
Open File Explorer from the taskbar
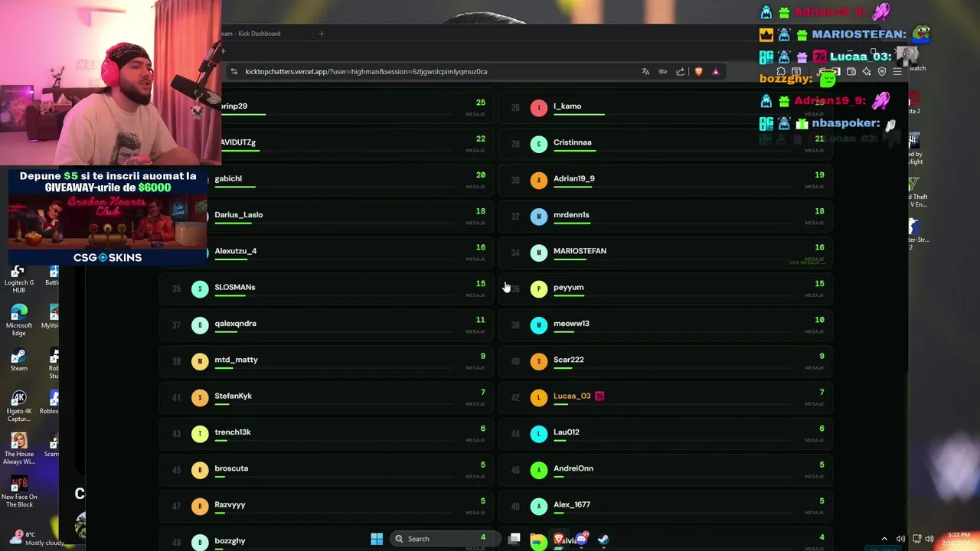click(x=537, y=540)
